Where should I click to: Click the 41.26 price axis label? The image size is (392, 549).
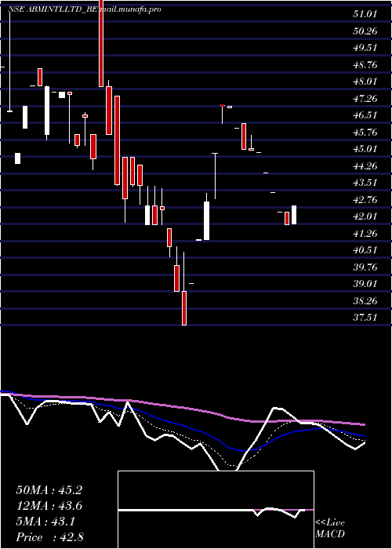[x=365, y=234]
